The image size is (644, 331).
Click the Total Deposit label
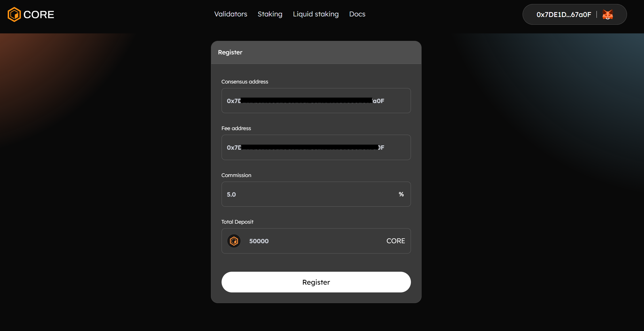237,222
